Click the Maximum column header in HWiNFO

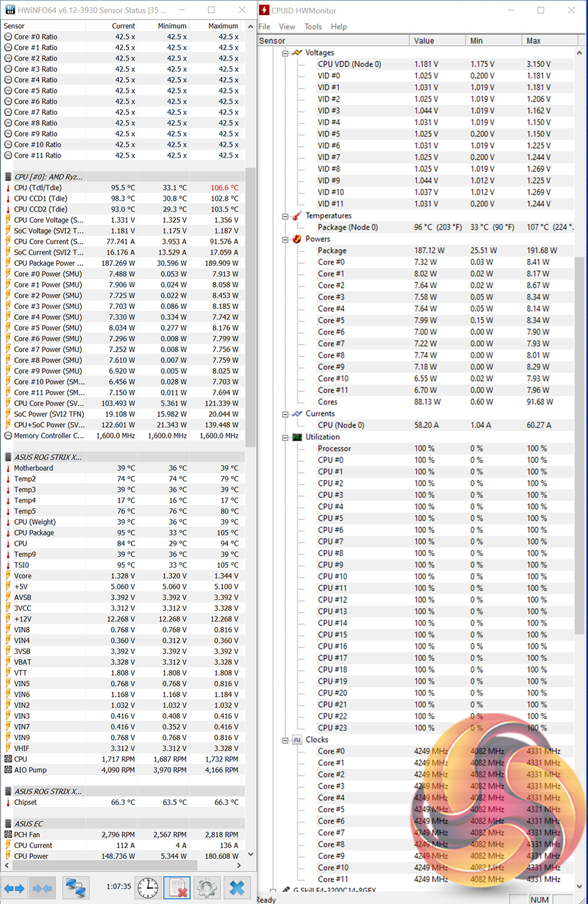[x=216, y=26]
